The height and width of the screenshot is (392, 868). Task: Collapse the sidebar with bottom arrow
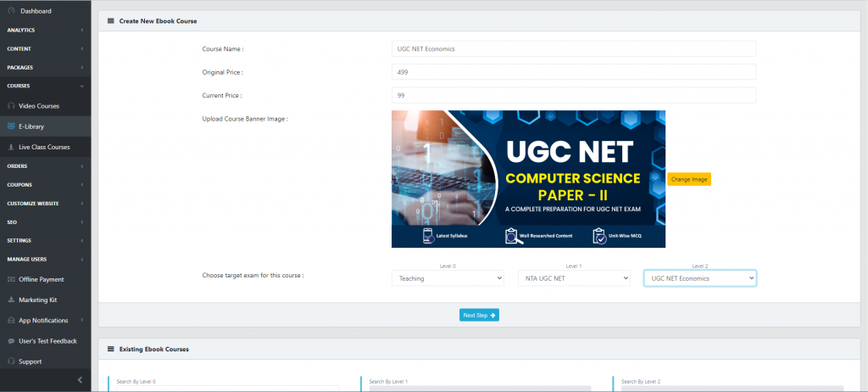(80, 380)
